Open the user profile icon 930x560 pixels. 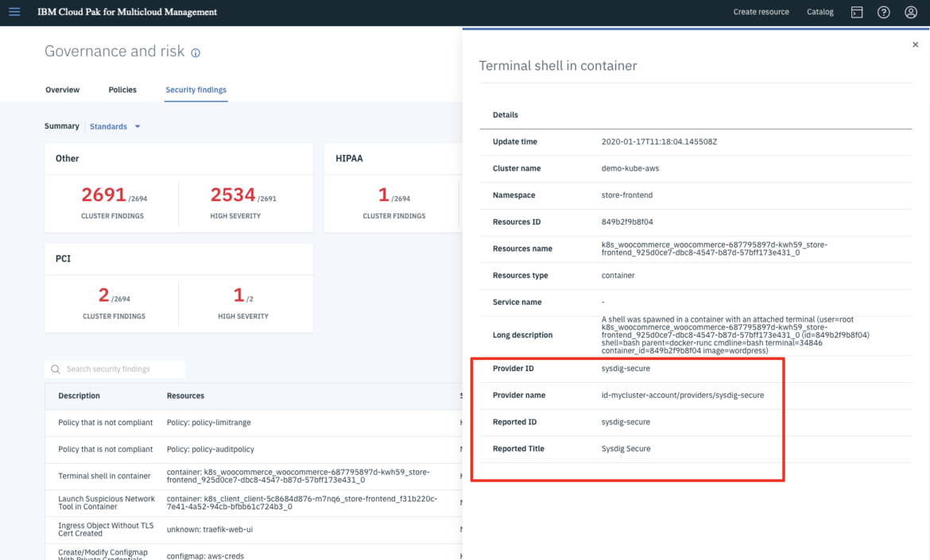(x=911, y=12)
